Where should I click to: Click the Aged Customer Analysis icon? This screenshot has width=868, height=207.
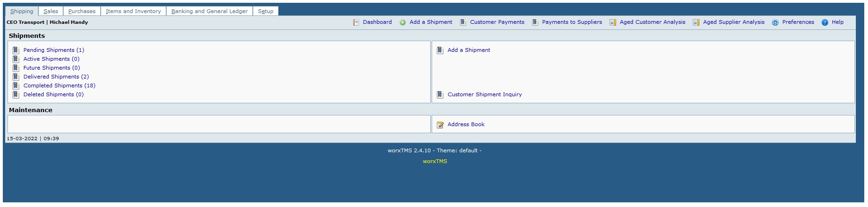click(x=613, y=22)
